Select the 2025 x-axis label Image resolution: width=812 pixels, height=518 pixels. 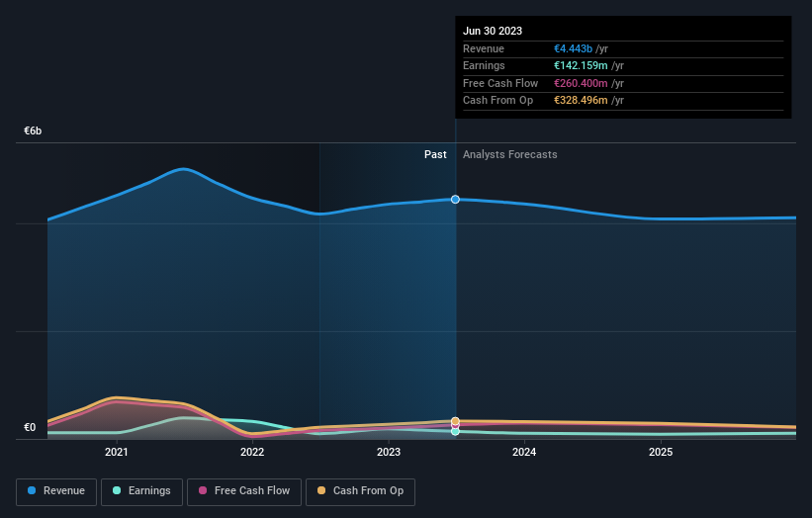661,452
